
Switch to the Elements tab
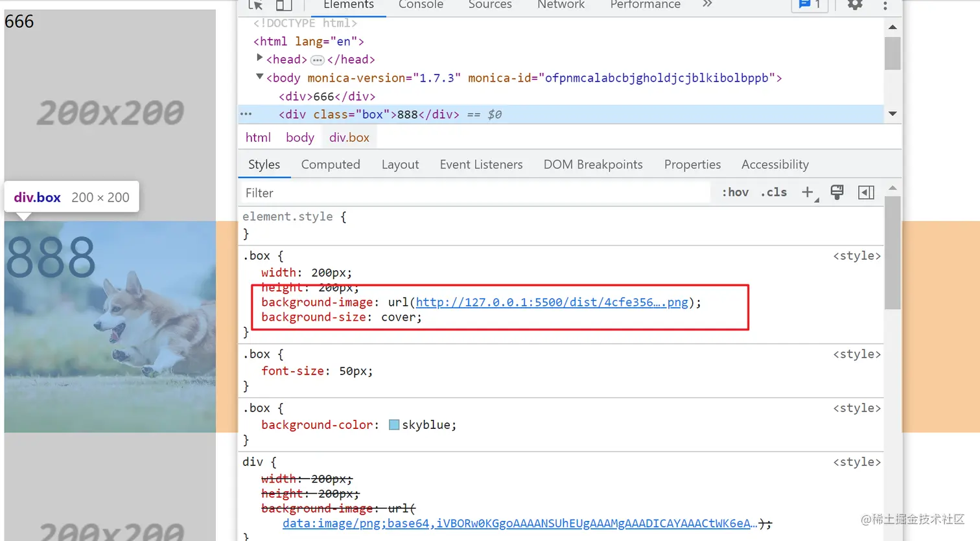point(349,5)
